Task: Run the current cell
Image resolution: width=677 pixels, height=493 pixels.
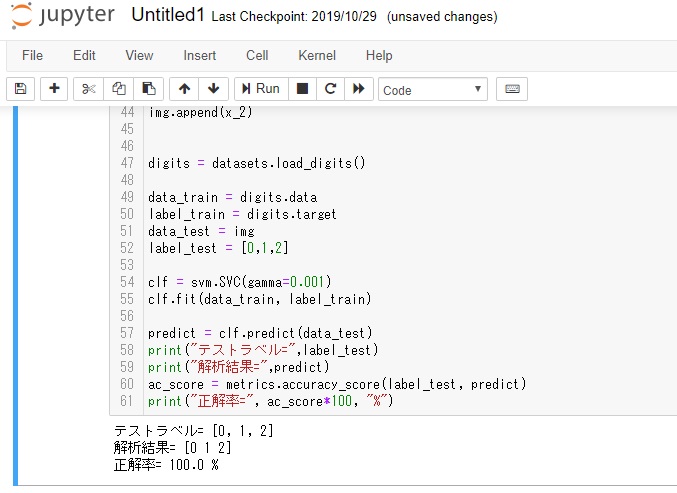Action: (x=261, y=89)
